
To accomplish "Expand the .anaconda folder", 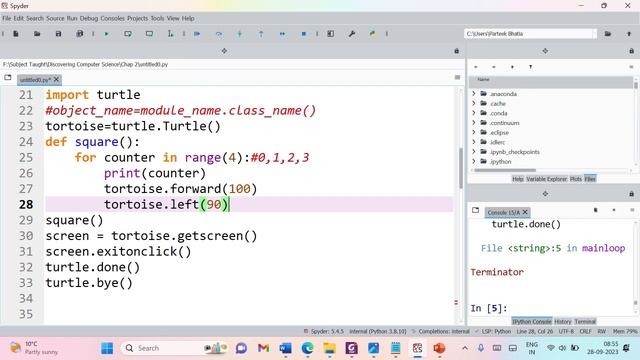I will pos(474,94).
